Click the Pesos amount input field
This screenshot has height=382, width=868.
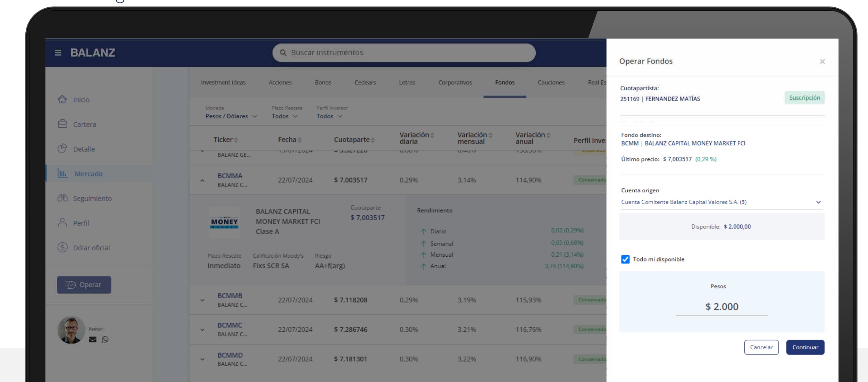[x=721, y=307]
